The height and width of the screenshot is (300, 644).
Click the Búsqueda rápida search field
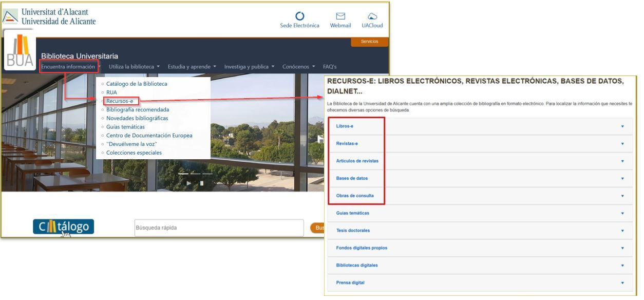tap(219, 228)
